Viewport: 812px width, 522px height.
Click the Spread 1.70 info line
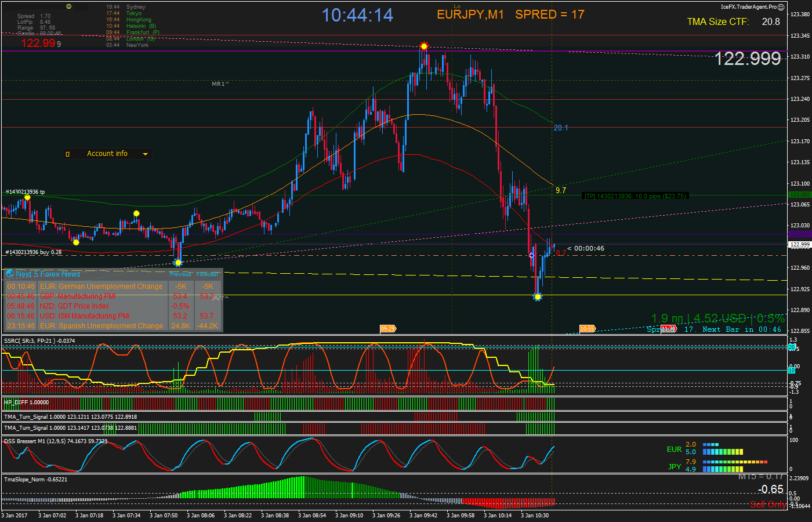[x=34, y=16]
